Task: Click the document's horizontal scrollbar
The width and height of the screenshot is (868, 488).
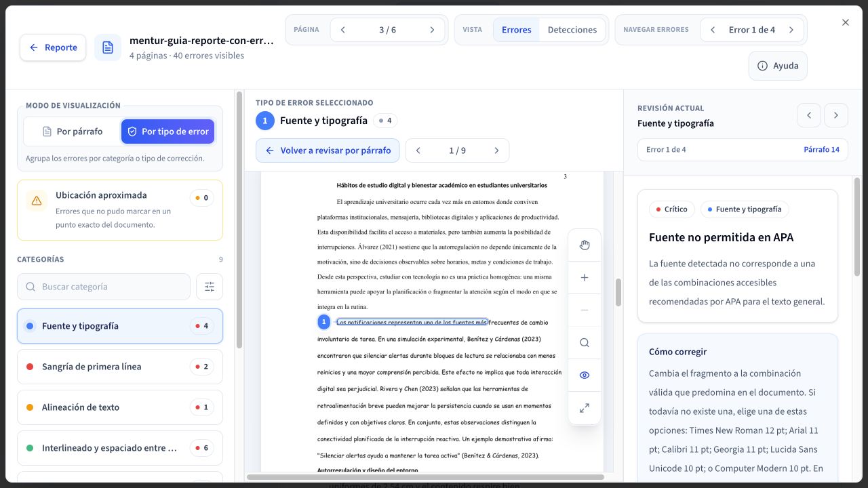Action: coord(425,477)
